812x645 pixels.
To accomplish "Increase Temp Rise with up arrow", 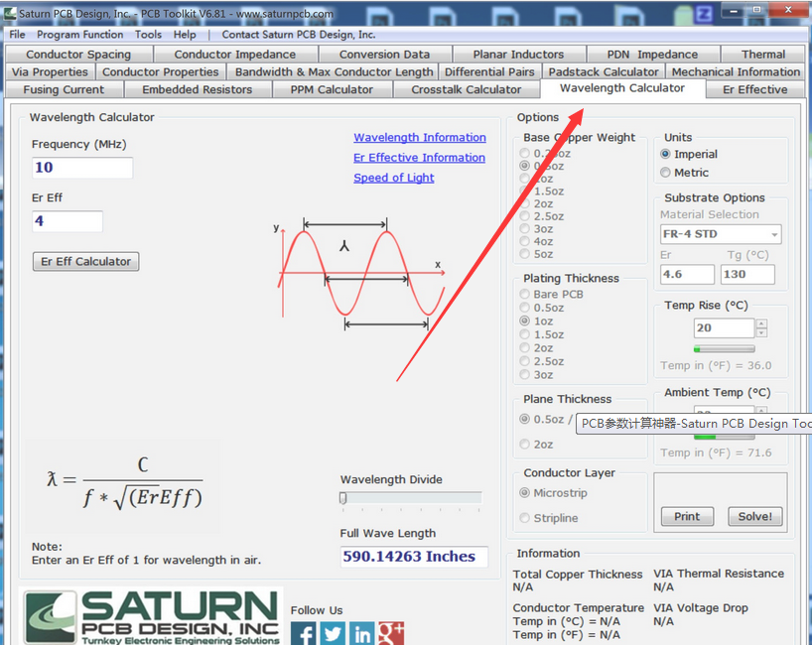I will click(761, 322).
